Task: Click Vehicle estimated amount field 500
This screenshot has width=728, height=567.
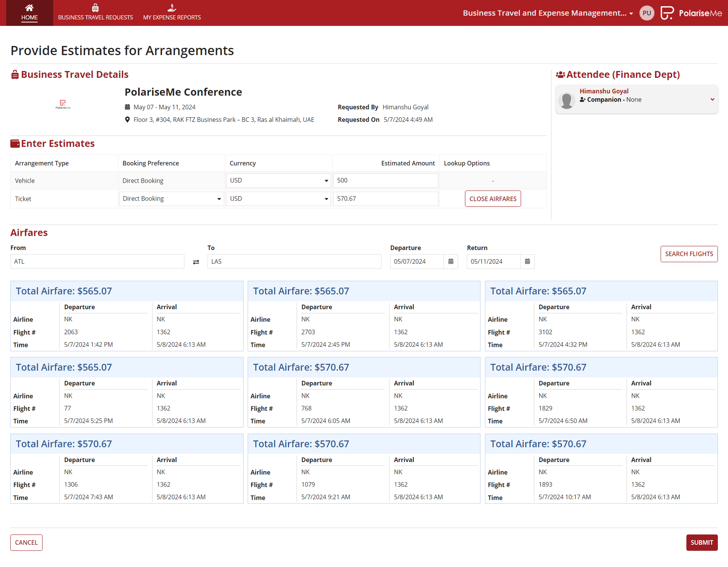Action: [x=385, y=180]
